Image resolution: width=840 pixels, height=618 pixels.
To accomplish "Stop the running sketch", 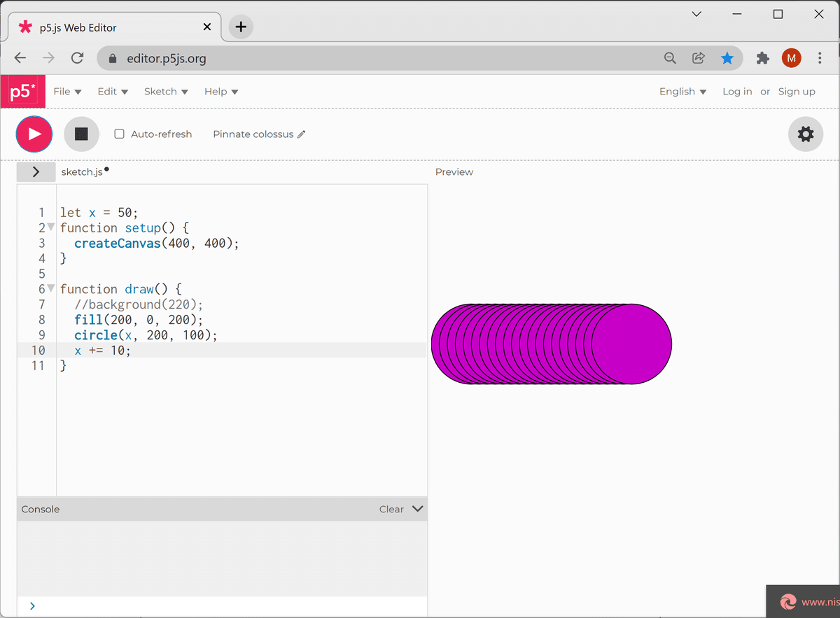I will coord(81,134).
